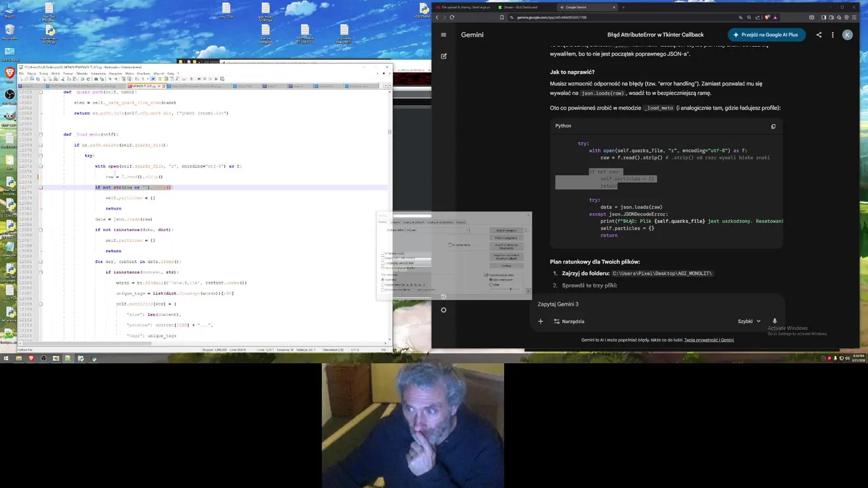Collapse the with open block fold marker
Image resolution: width=868 pixels, height=488 pixels.
[40, 166]
